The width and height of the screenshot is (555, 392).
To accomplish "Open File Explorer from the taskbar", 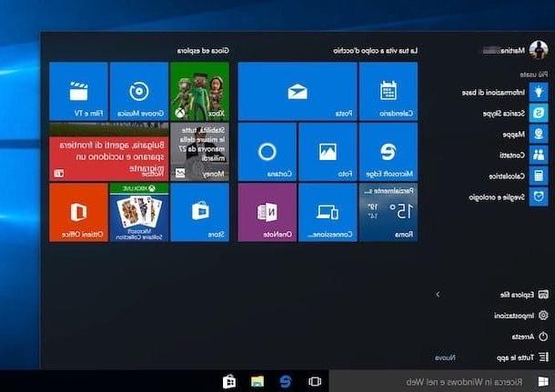I will coord(257,381).
